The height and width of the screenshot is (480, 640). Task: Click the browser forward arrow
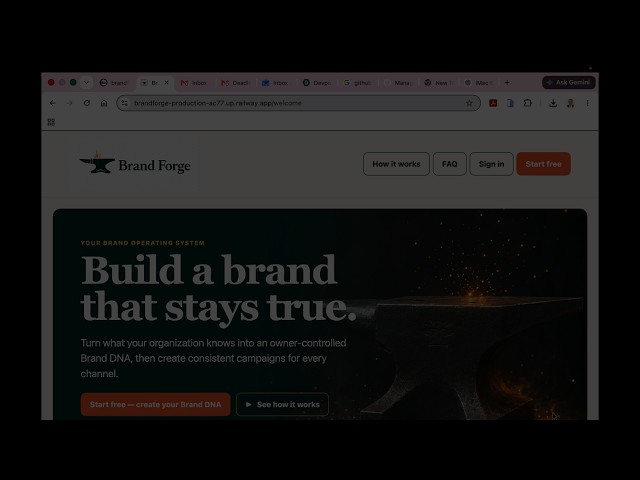[x=69, y=103]
